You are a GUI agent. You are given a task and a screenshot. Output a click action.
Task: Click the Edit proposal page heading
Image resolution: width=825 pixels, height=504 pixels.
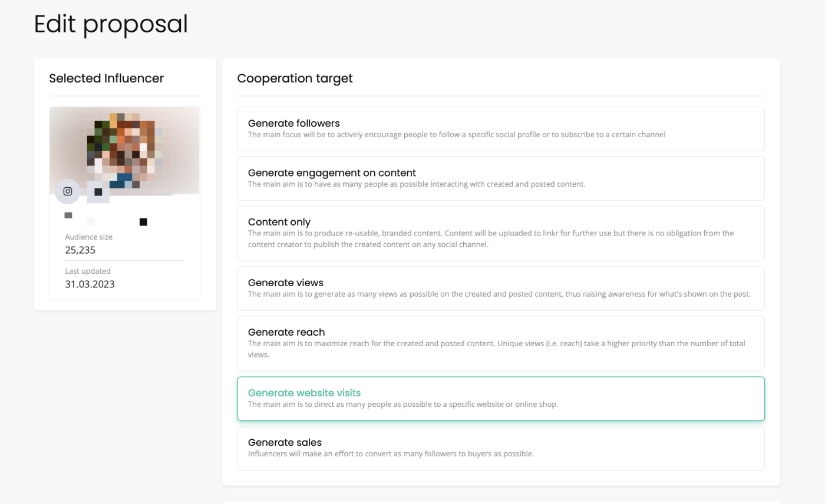click(x=111, y=24)
